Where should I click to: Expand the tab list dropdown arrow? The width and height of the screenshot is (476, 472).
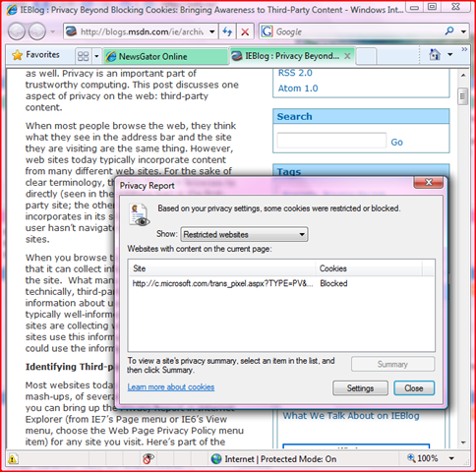pyautogui.click(x=96, y=56)
